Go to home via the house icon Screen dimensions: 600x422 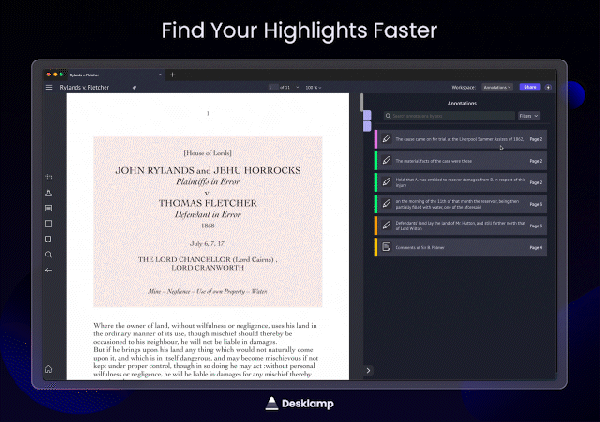(x=49, y=369)
